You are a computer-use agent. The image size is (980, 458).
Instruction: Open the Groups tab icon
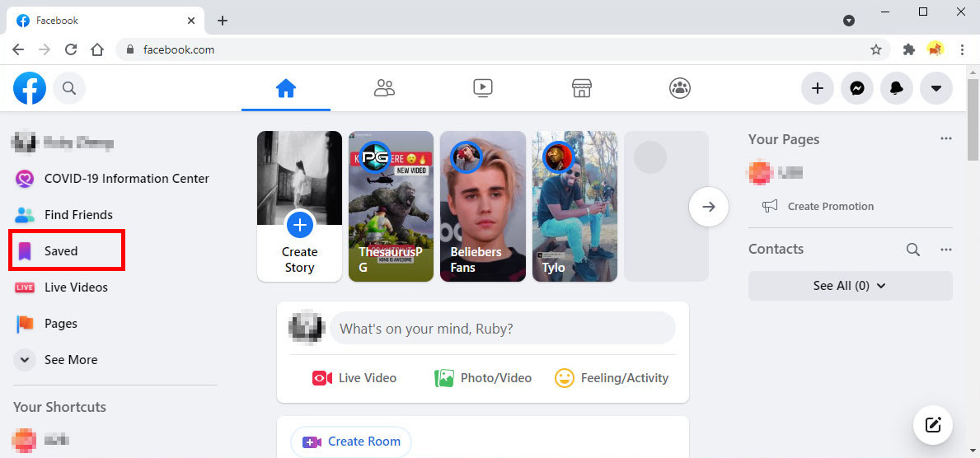coord(680,88)
